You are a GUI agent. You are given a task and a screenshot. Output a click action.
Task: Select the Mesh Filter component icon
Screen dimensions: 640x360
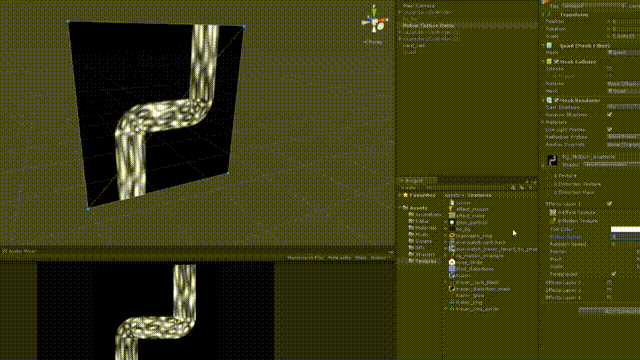[x=549, y=46]
